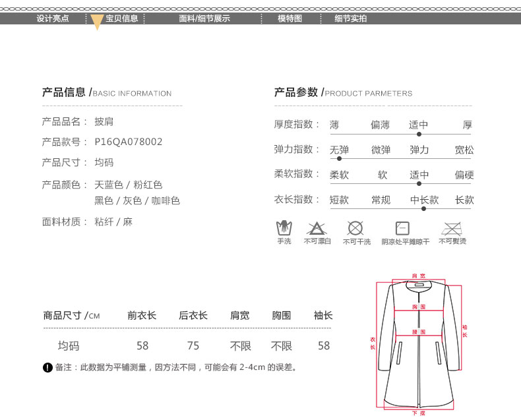The height and width of the screenshot is (420, 521).
Task: Click the coat measurement diagram
Action: point(419,345)
